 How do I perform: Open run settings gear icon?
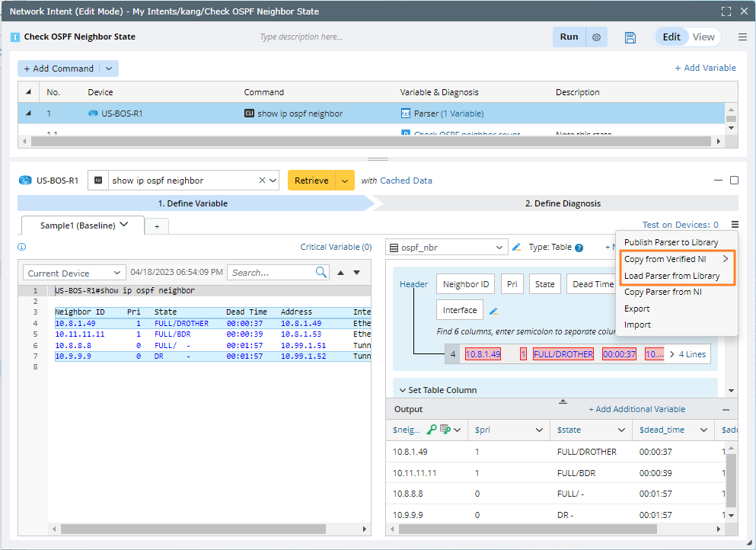[596, 37]
